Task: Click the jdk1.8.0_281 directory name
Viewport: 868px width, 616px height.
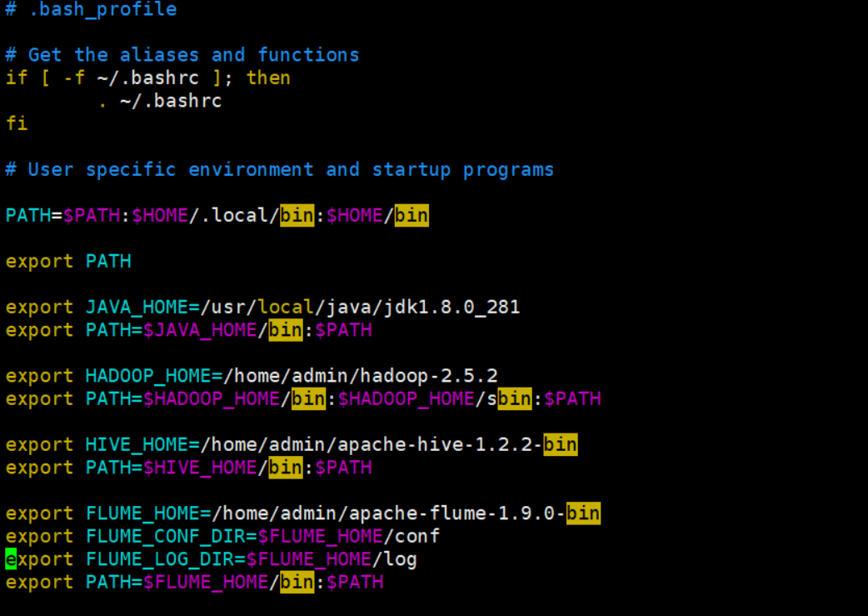Action: [x=442, y=307]
